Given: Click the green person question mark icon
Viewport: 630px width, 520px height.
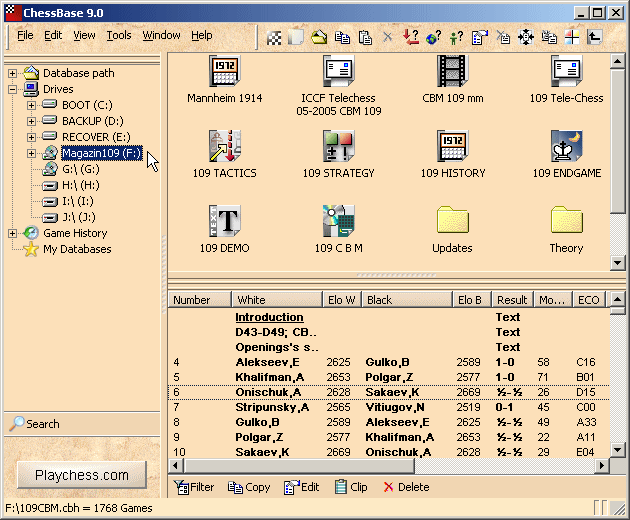Looking at the screenshot, I should [x=456, y=38].
